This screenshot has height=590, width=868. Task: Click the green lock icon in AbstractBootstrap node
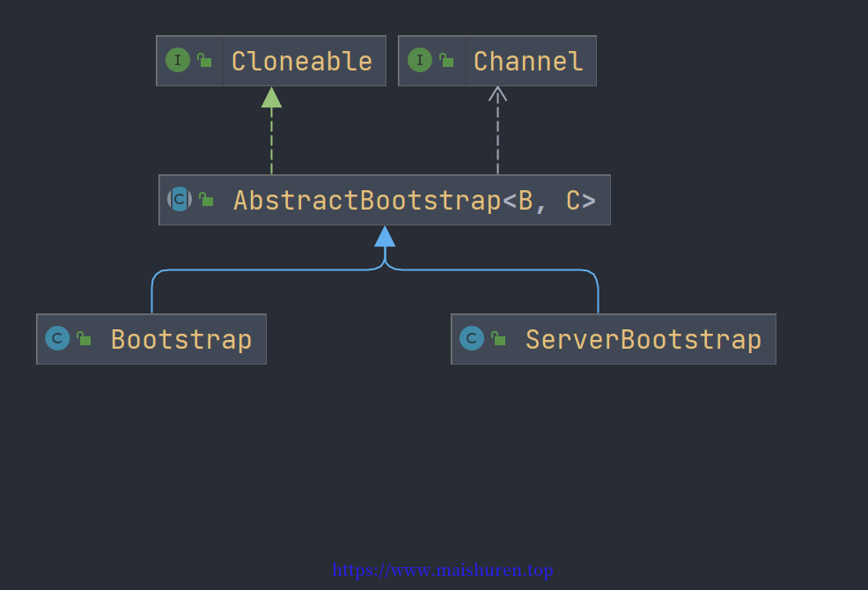pyautogui.click(x=206, y=199)
